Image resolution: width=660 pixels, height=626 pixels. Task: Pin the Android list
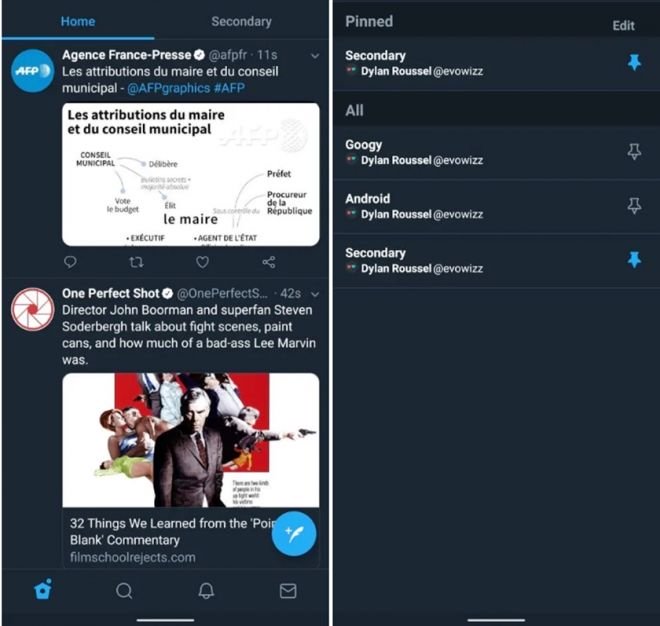pyautogui.click(x=634, y=206)
